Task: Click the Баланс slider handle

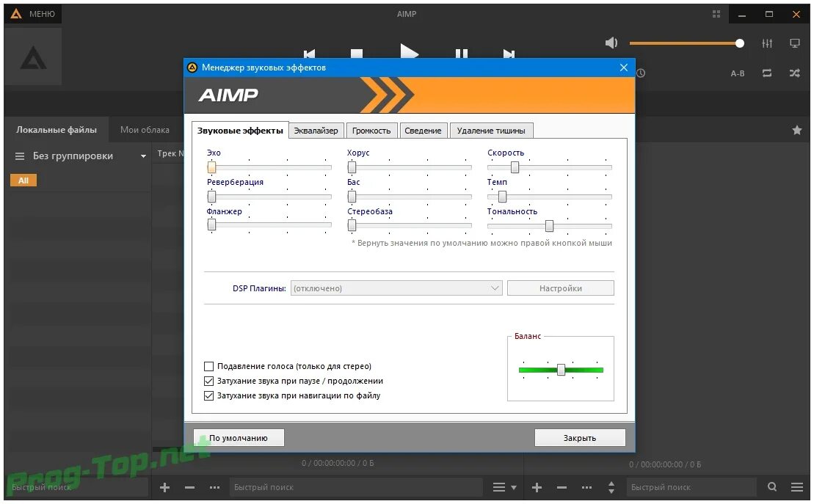Action: (561, 370)
